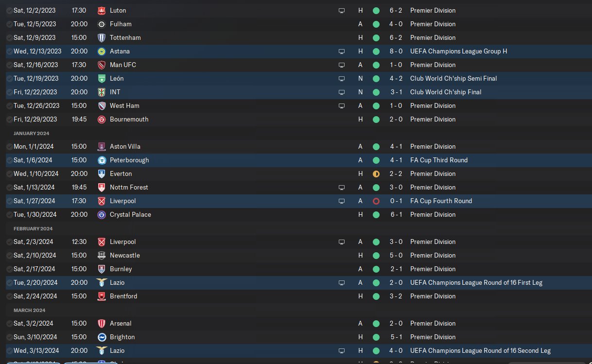Click the yellow draw indicator for Everton

pyautogui.click(x=376, y=173)
